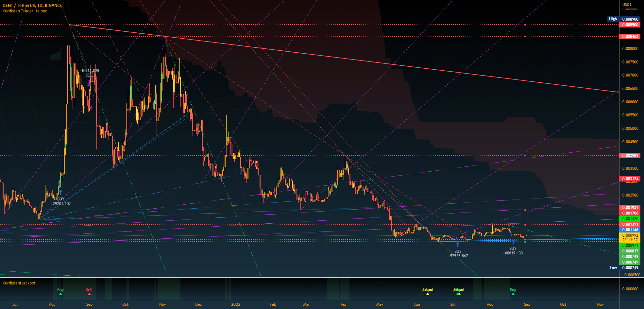This screenshot has width=644, height=309.
Task: Select the red Sell triangle in the Jackpot panel
Action: point(89,294)
